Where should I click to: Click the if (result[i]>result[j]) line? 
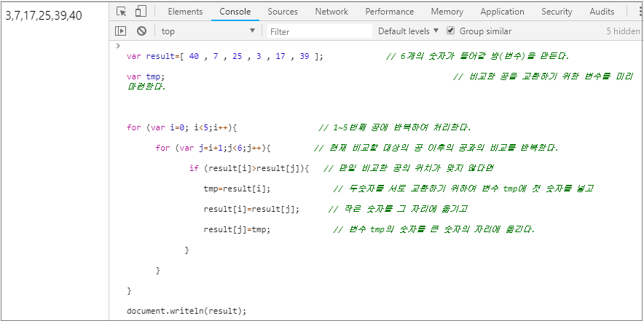point(249,168)
